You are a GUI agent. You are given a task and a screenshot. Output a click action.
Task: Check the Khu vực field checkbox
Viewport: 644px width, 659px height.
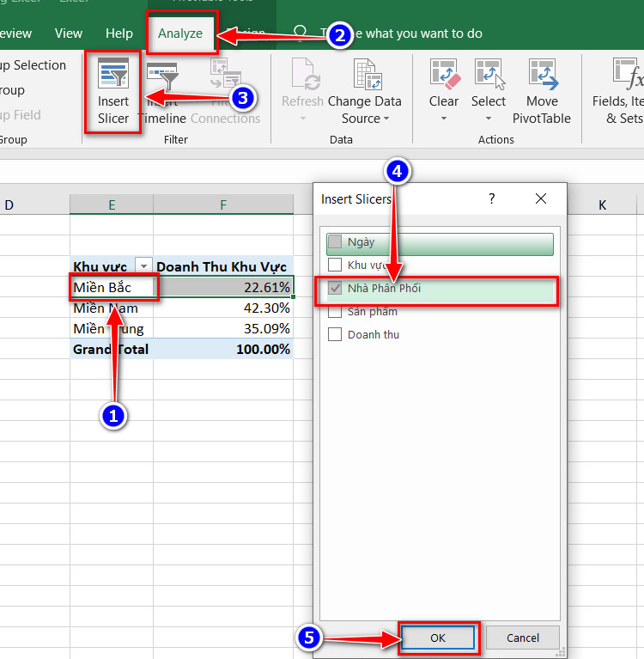(x=335, y=265)
